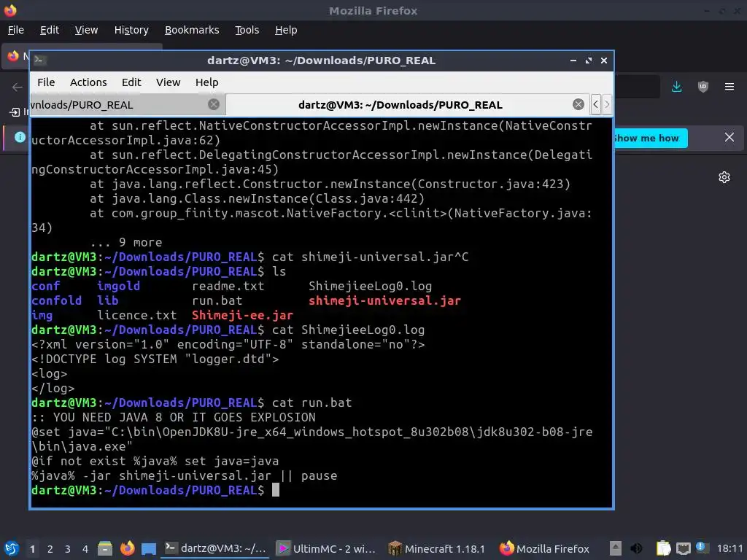Click licence.txt in ls output
747x560 pixels.
pos(136,315)
